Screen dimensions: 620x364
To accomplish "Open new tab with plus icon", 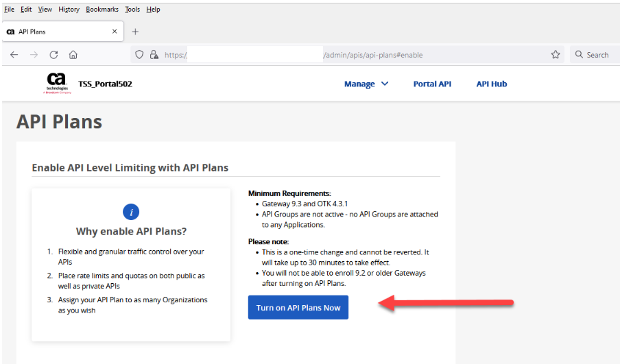I will (135, 32).
